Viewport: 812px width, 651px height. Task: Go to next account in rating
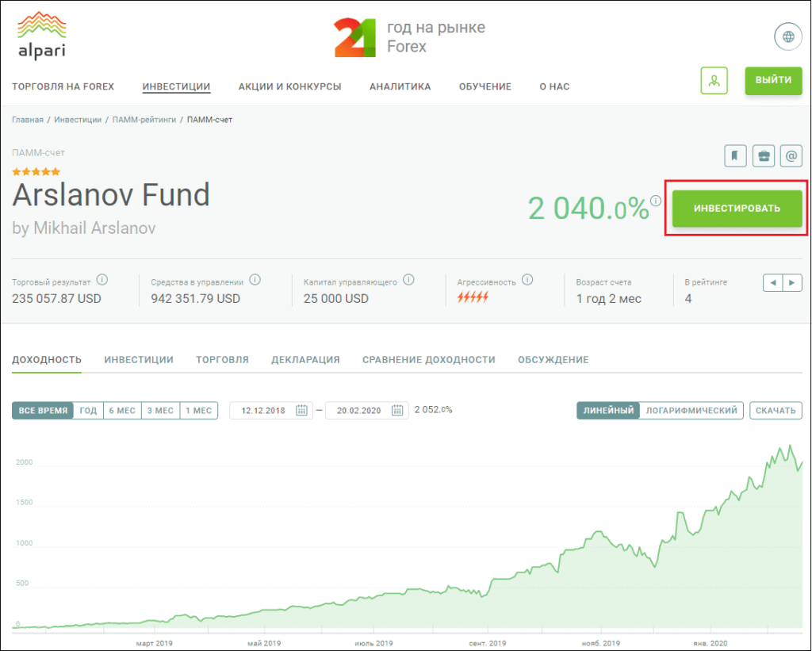click(792, 283)
